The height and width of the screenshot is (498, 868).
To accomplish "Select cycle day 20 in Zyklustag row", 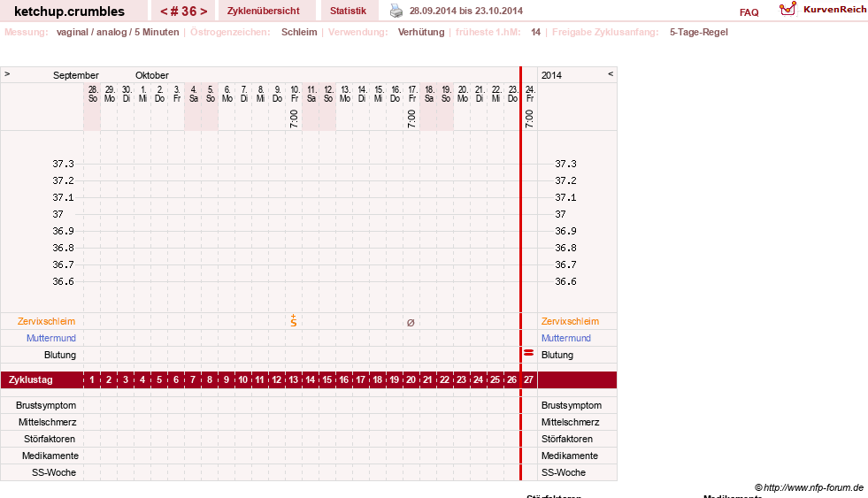I will [x=411, y=379].
